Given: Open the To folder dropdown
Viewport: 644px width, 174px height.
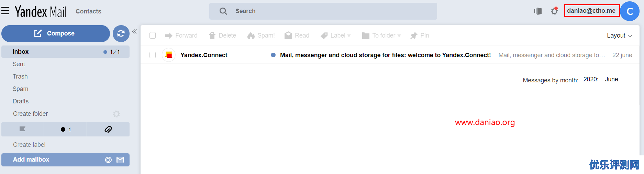Looking at the screenshot, I should coord(381,35).
